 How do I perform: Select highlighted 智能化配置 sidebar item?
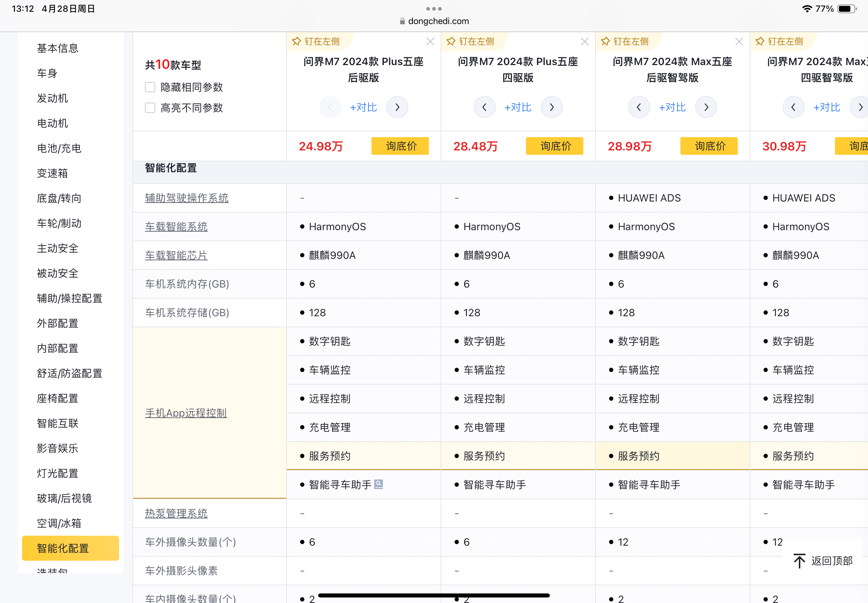(x=70, y=548)
